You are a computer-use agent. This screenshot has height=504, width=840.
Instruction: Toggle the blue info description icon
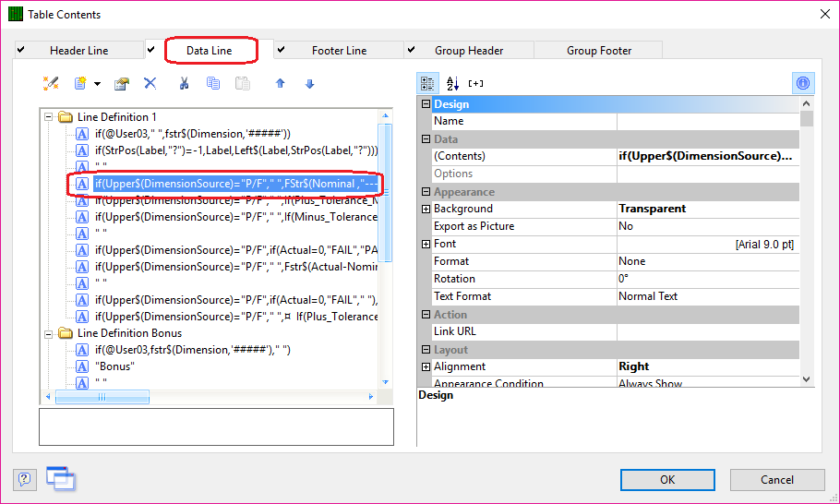click(x=803, y=83)
